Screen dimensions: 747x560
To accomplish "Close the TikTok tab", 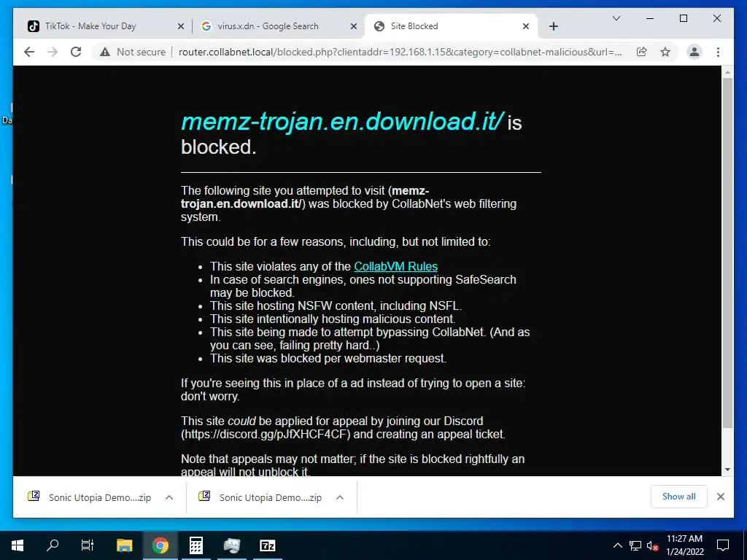I will (181, 26).
